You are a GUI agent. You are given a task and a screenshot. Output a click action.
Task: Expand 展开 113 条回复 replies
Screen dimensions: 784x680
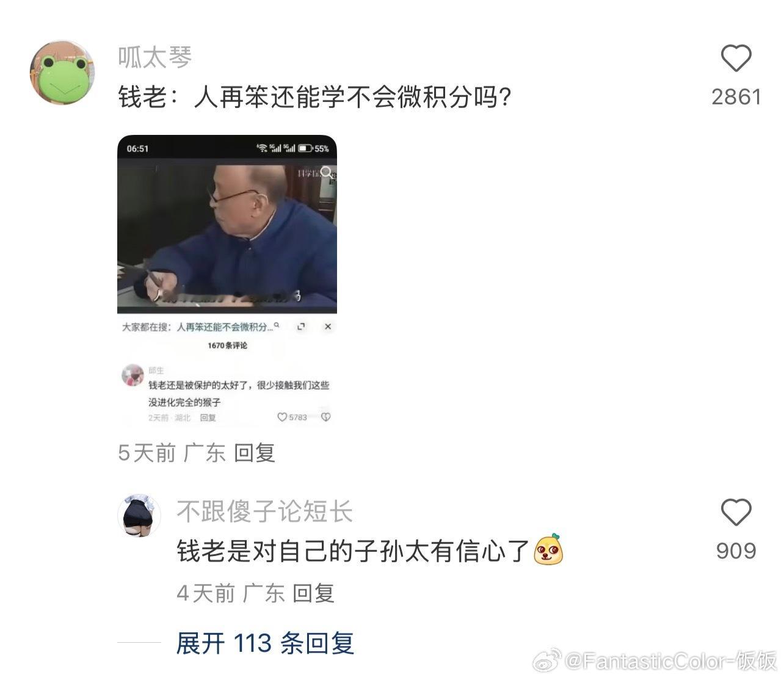click(x=265, y=643)
